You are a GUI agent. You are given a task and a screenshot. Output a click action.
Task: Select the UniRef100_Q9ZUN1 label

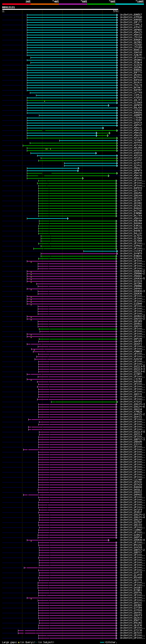coord(131,67)
